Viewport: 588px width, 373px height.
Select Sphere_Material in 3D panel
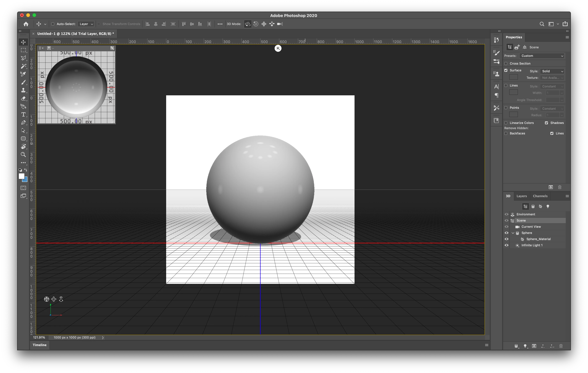pyautogui.click(x=538, y=239)
